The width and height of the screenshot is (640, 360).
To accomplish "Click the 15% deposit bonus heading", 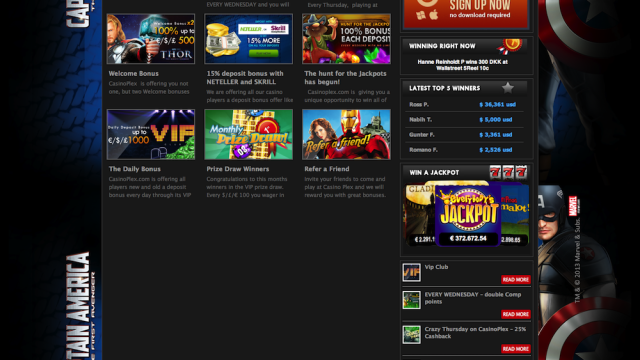I will coord(245,78).
